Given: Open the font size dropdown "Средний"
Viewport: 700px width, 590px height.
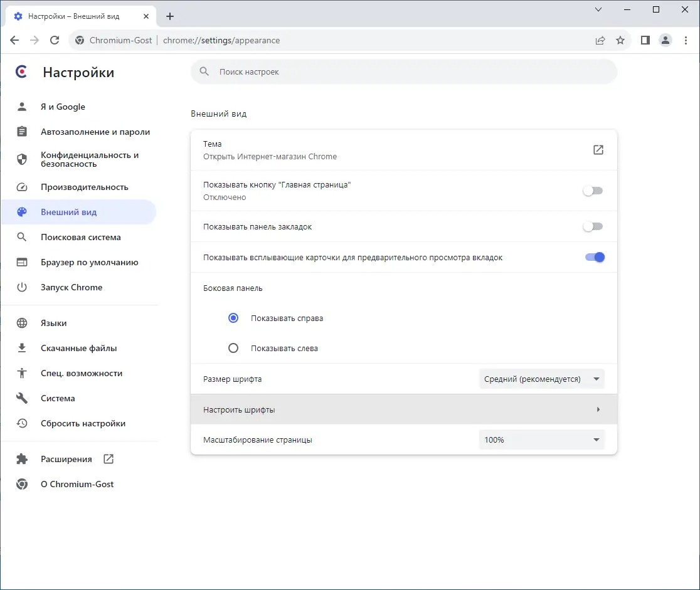Looking at the screenshot, I should tap(541, 379).
